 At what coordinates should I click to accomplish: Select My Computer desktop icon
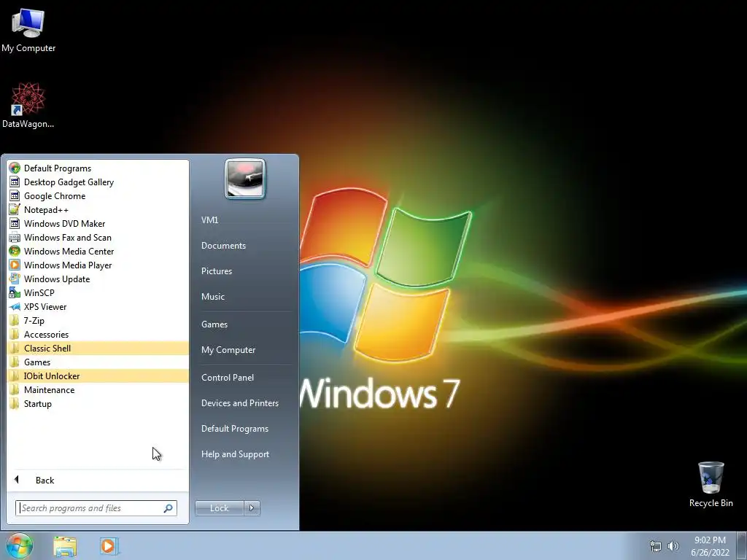(28, 31)
